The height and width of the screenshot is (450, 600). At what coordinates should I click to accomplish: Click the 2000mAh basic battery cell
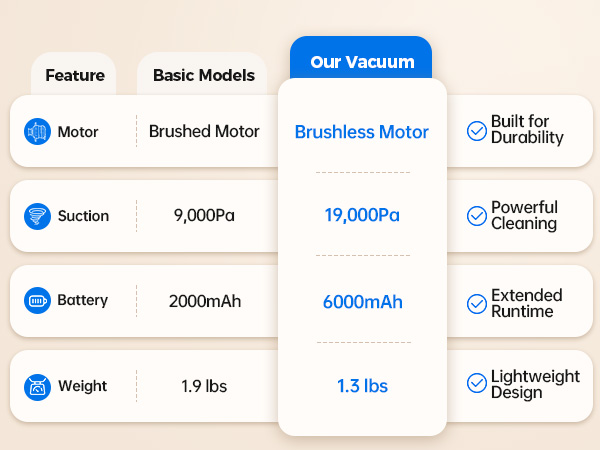coord(205,301)
